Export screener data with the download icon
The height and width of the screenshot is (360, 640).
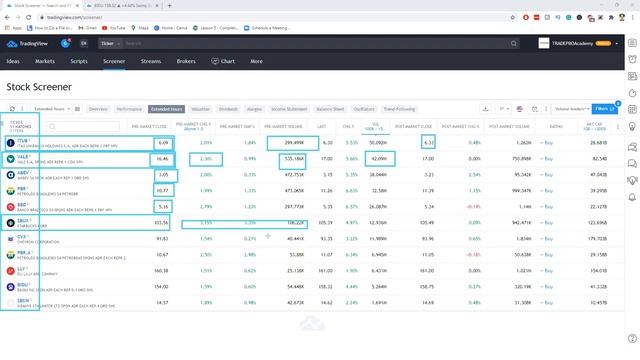coord(486,109)
